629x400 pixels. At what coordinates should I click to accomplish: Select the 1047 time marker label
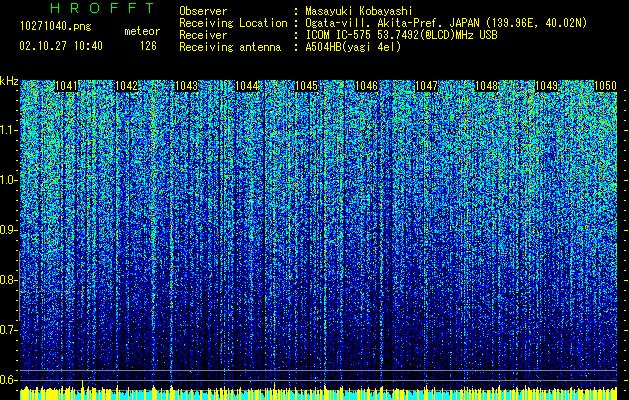point(426,86)
